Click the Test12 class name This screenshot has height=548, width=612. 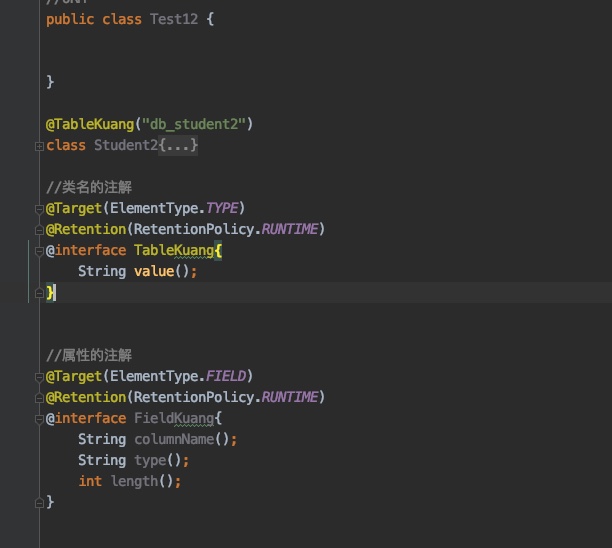point(176,19)
